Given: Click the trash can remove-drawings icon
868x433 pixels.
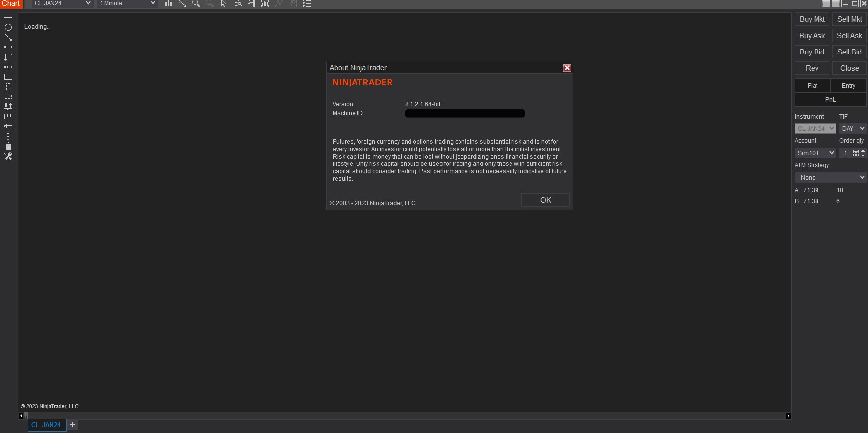Looking at the screenshot, I should 8,146.
